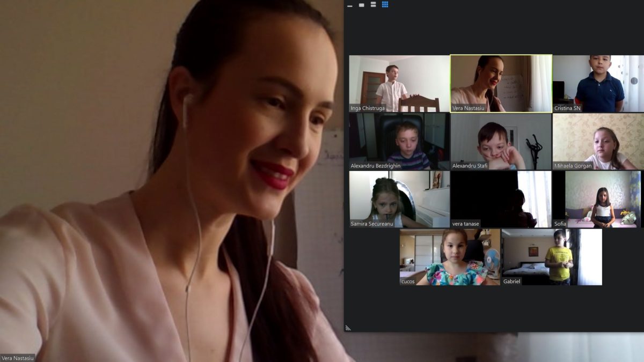The width and height of the screenshot is (644, 362).
Task: Select Inga Chistruga's video tile
Action: tap(399, 84)
